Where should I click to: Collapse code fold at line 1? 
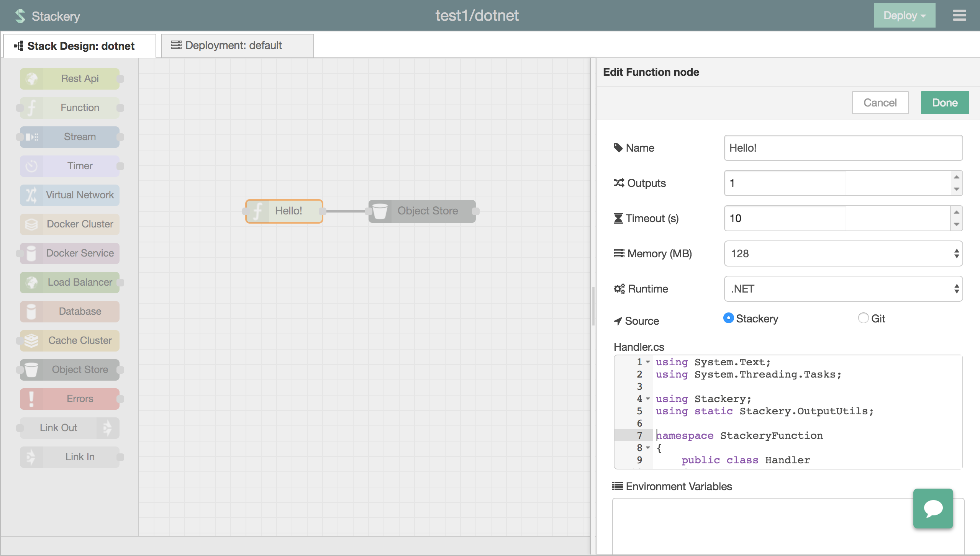pos(648,362)
